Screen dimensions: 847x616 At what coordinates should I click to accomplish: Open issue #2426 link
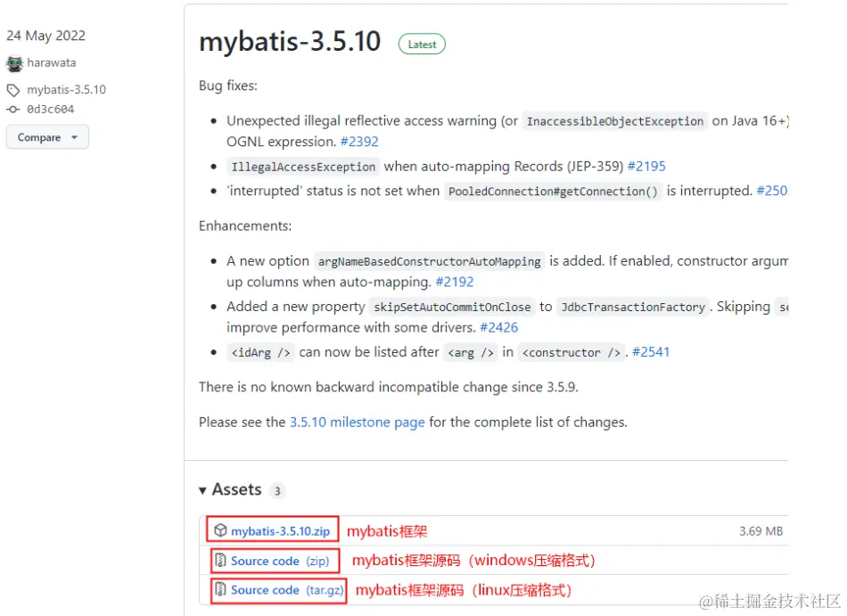pos(498,327)
